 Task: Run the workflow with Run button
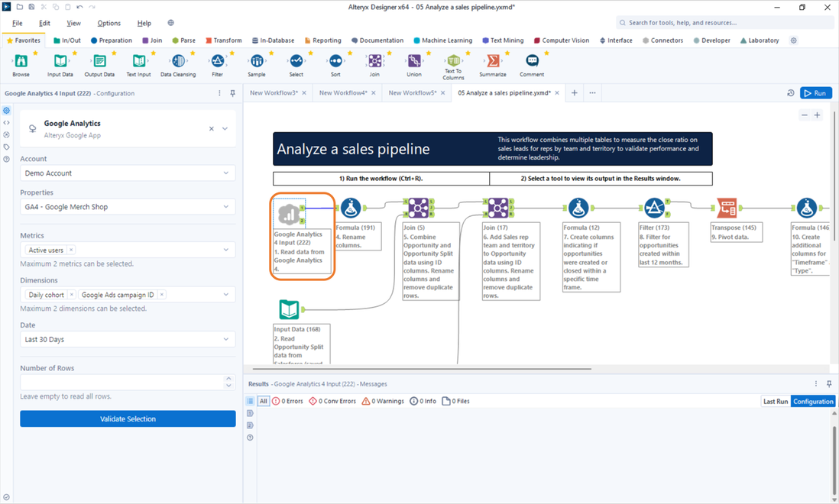click(x=816, y=93)
